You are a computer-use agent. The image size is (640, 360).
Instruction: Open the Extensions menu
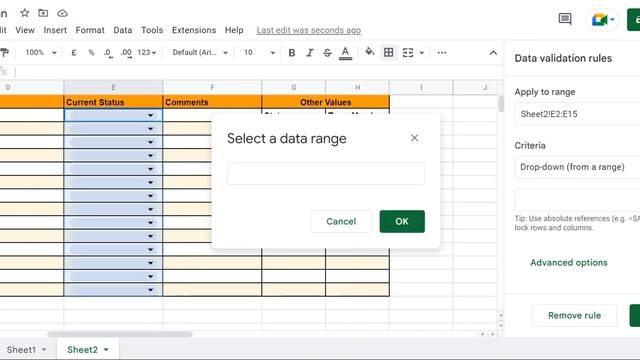point(194,30)
